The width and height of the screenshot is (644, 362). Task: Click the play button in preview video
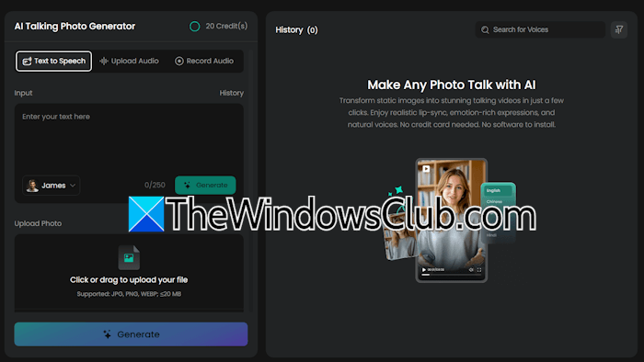click(x=424, y=270)
